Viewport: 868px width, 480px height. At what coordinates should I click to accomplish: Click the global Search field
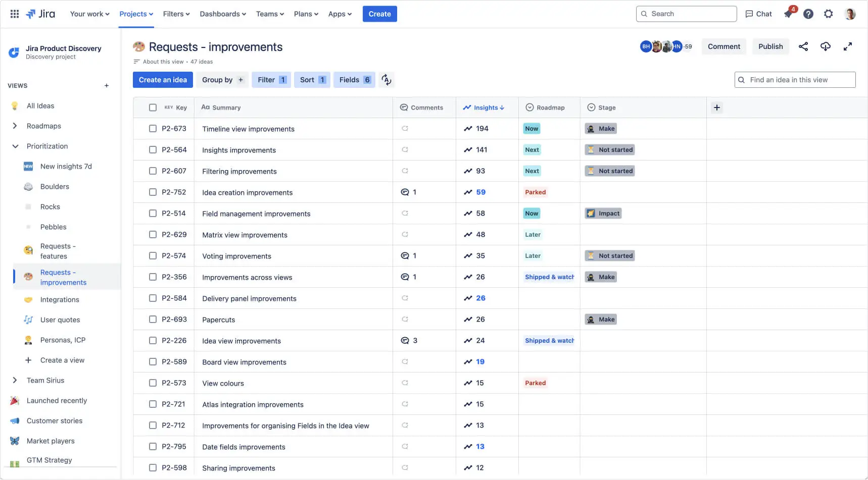click(687, 14)
